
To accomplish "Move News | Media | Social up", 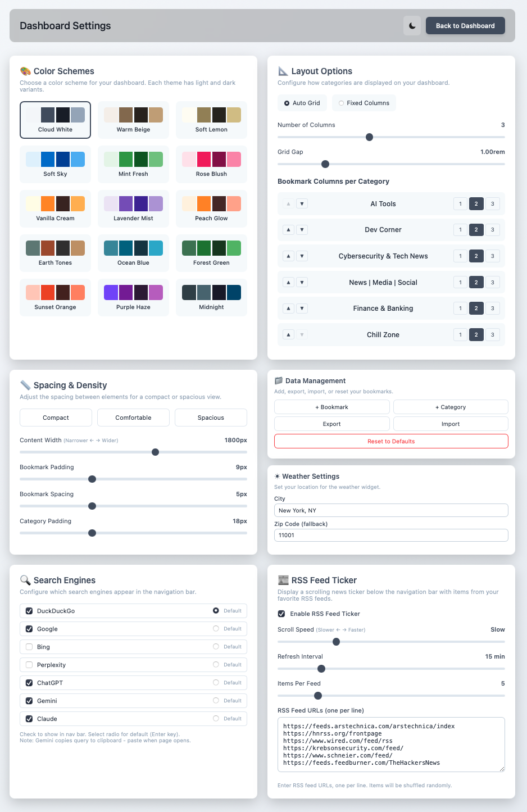I will (288, 282).
